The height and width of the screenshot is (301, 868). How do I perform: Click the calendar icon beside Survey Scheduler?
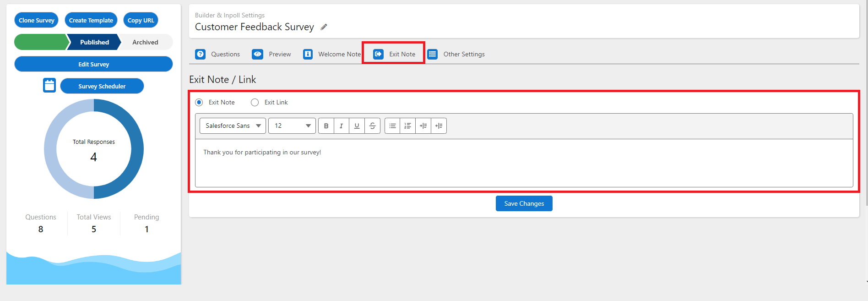(49, 85)
